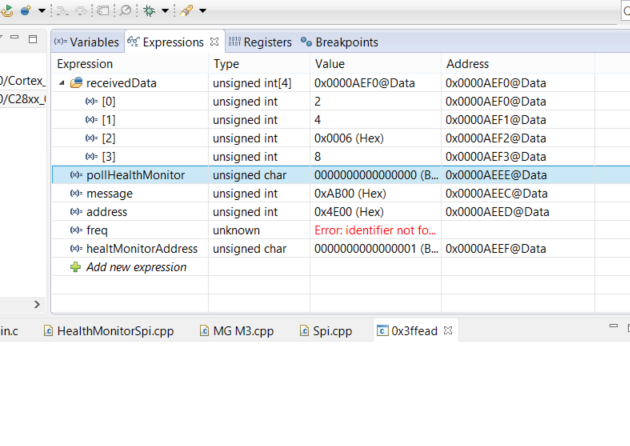The image size is (630, 446).
Task: Click the Spi.cpp file icon
Action: tap(304, 331)
